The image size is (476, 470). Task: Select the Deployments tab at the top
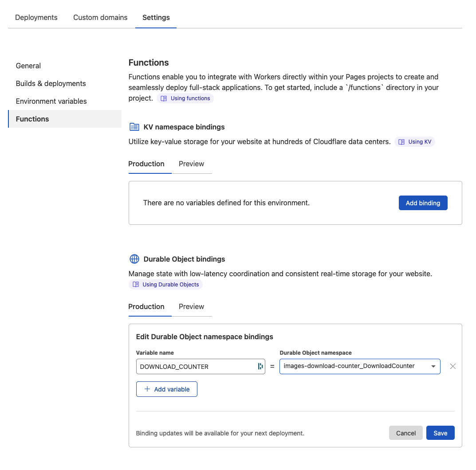click(x=36, y=17)
